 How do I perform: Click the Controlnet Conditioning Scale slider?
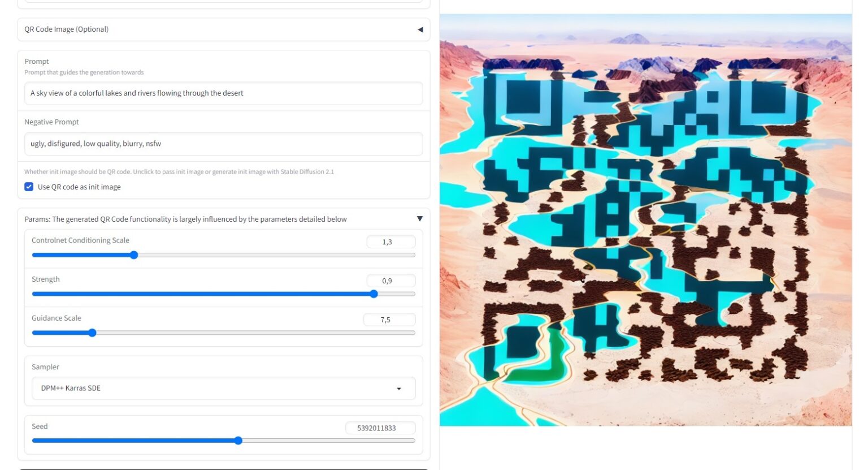pos(223,255)
